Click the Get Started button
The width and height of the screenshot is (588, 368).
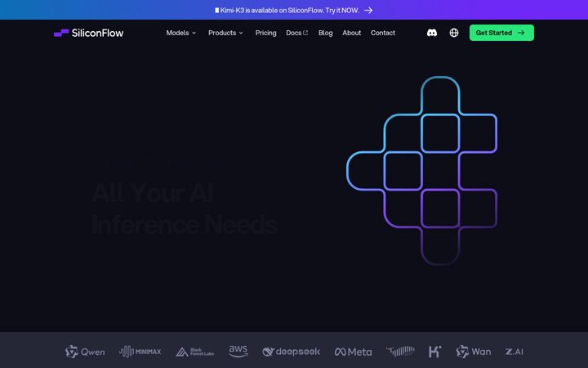[501, 33]
